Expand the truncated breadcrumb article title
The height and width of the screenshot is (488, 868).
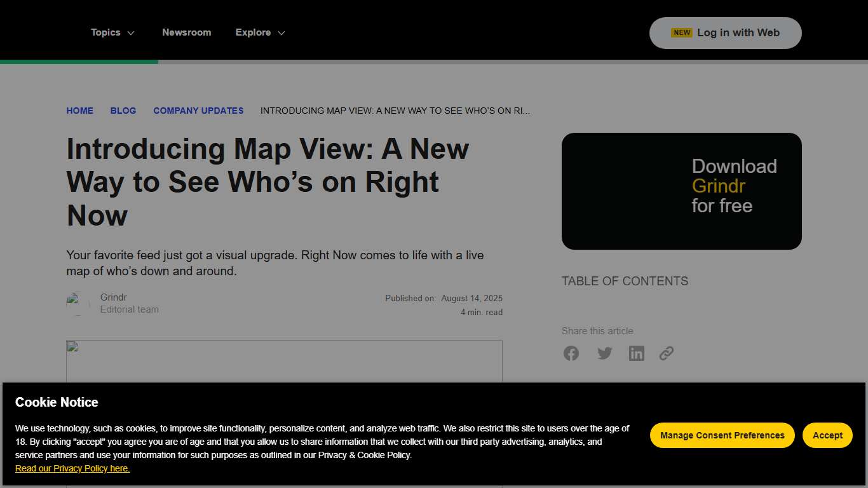click(x=395, y=111)
